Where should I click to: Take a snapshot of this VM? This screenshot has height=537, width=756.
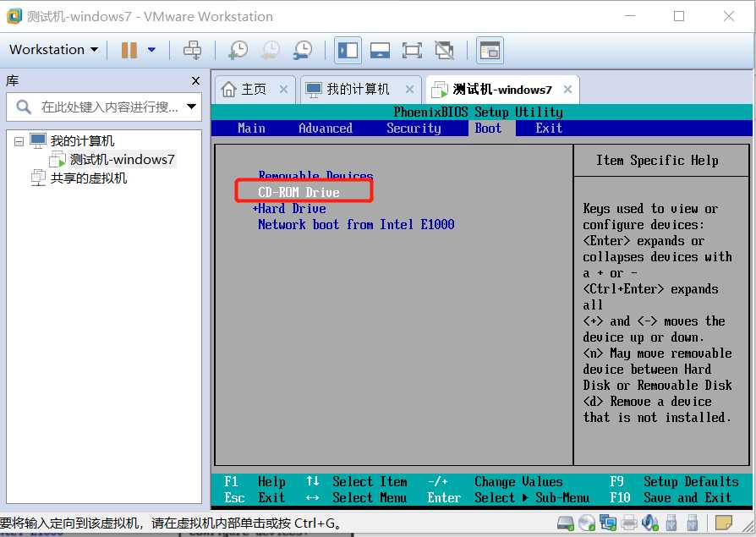pyautogui.click(x=238, y=50)
